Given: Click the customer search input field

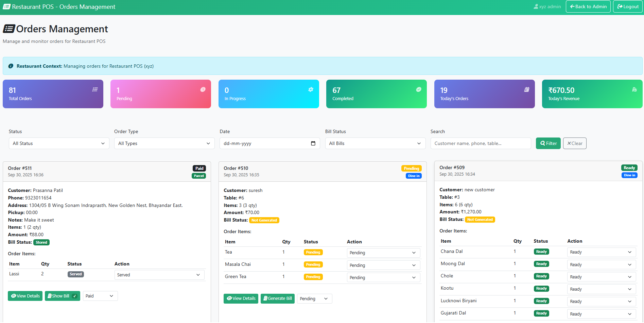Looking at the screenshot, I should click(x=480, y=143).
